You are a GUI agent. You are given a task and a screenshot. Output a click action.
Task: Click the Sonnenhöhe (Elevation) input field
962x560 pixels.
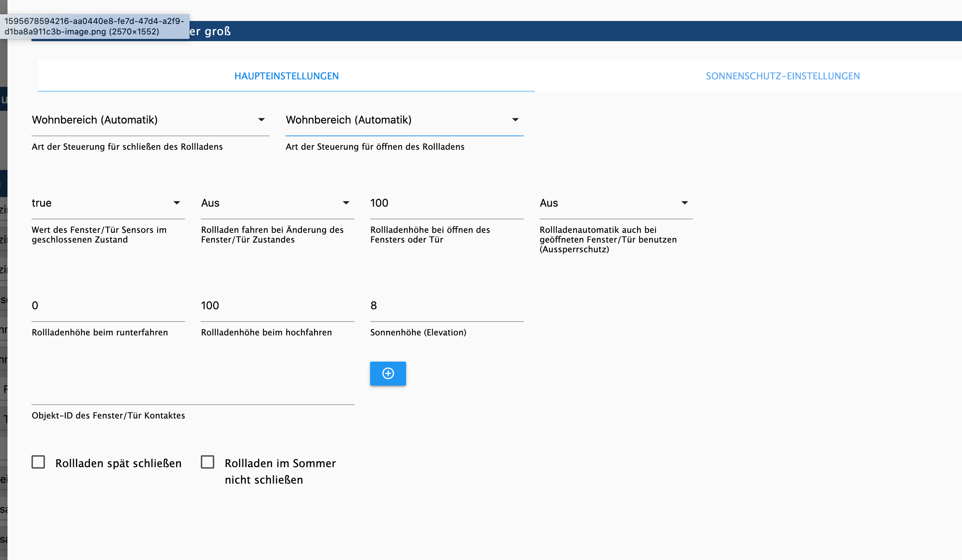pyautogui.click(x=447, y=306)
